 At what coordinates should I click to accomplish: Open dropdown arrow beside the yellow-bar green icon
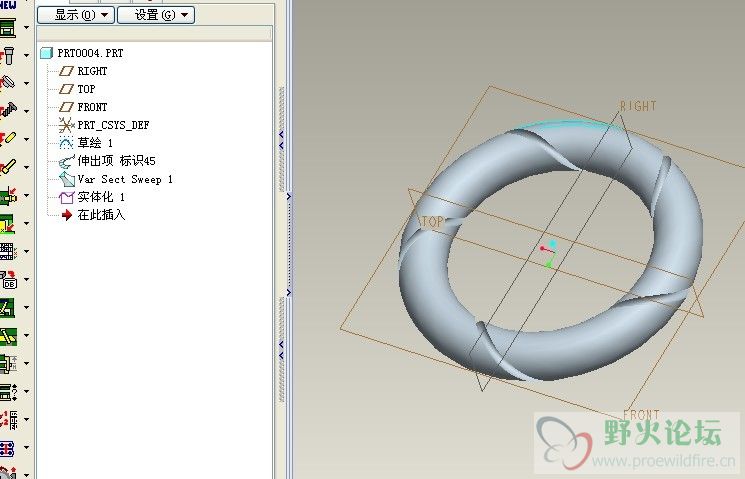click(x=27, y=335)
